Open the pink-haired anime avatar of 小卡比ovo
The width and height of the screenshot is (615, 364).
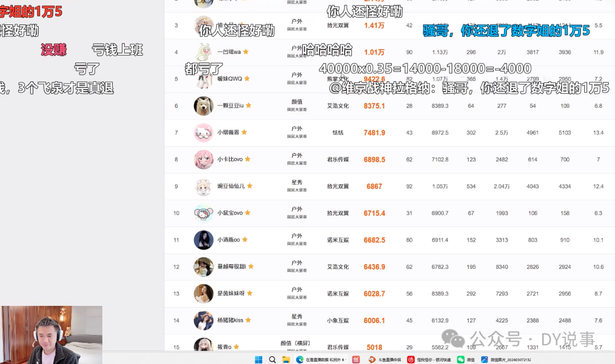[203, 159]
